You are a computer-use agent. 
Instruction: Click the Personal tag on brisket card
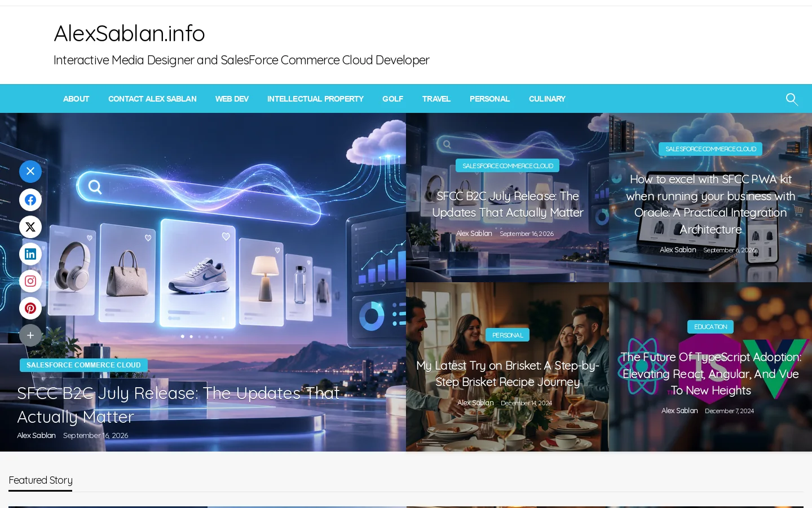click(507, 335)
